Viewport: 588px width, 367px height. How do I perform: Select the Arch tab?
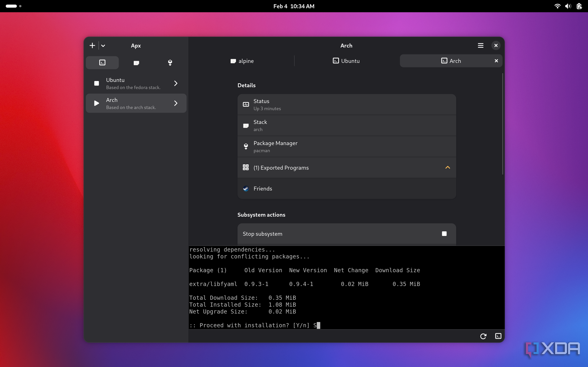[451, 61]
